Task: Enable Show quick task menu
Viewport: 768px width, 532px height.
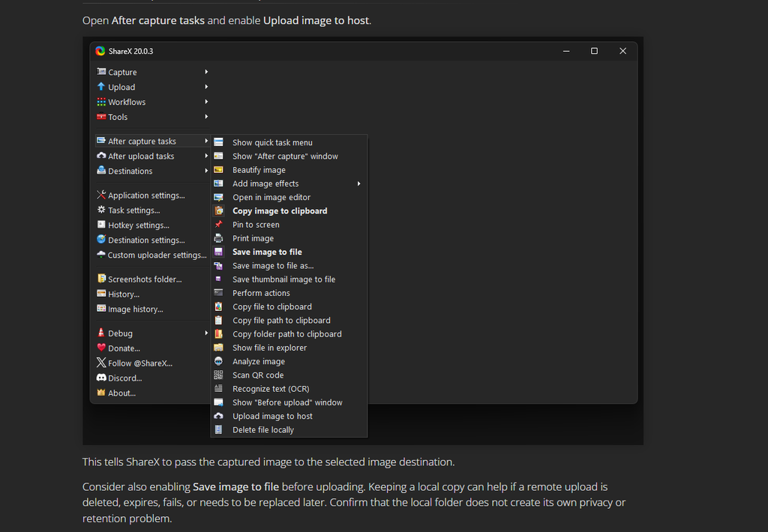Action: [289, 142]
